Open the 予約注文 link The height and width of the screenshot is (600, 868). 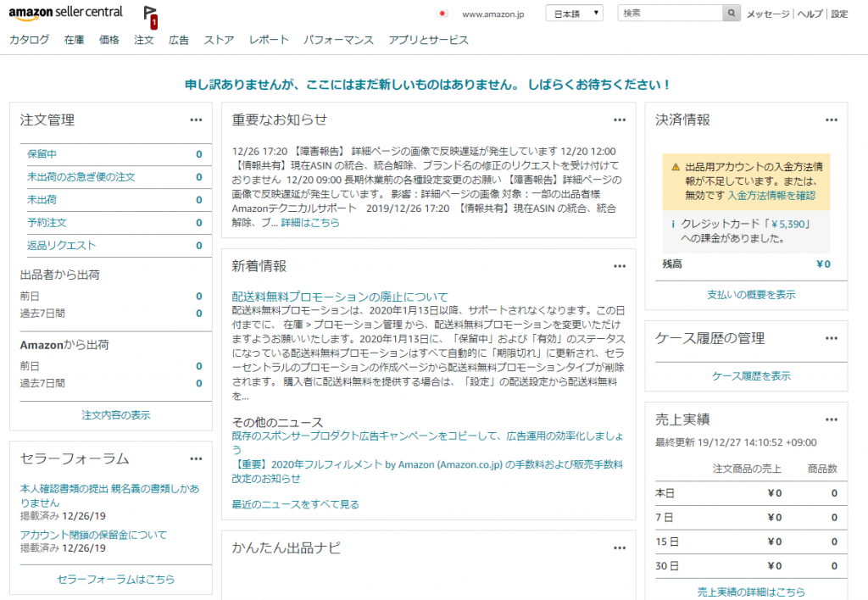[x=47, y=223]
